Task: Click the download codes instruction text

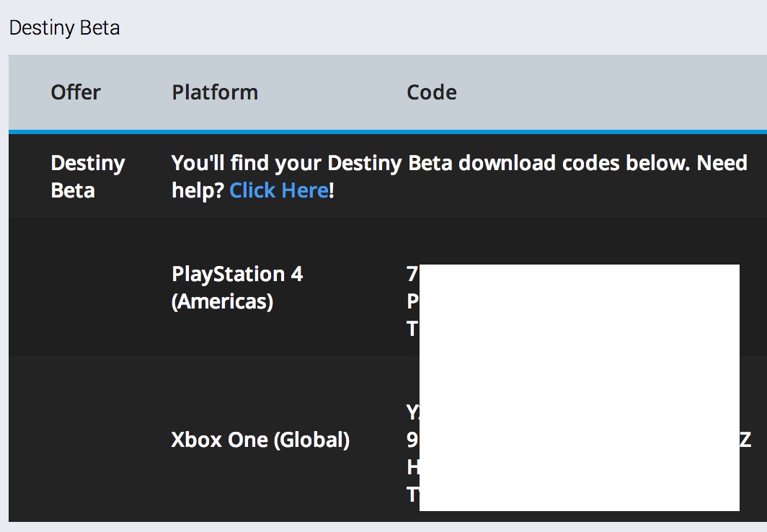Action: coord(459,177)
